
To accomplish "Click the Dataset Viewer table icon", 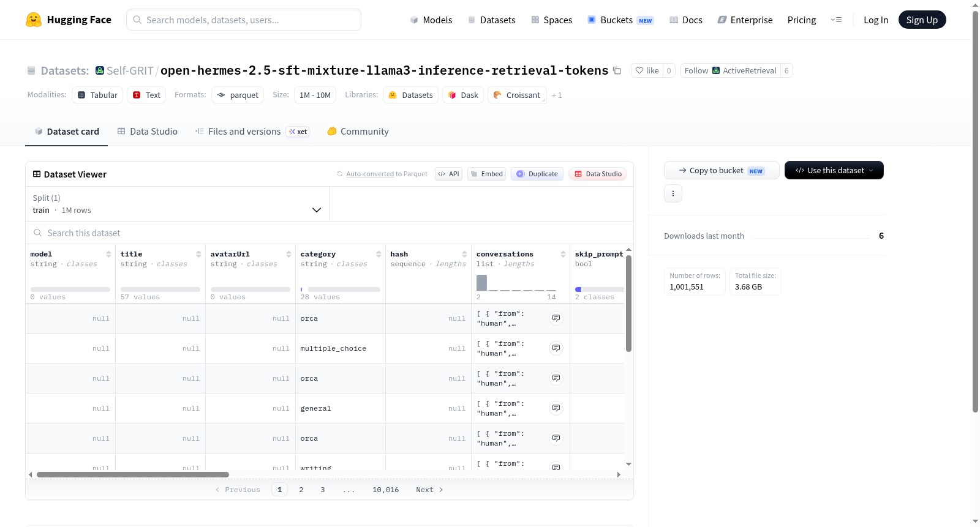I will pyautogui.click(x=37, y=174).
